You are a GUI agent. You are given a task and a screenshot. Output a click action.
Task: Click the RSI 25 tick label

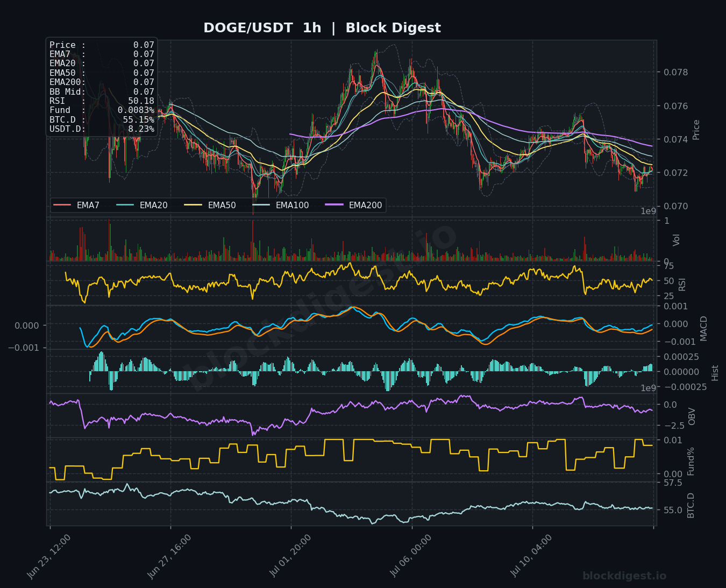(668, 296)
